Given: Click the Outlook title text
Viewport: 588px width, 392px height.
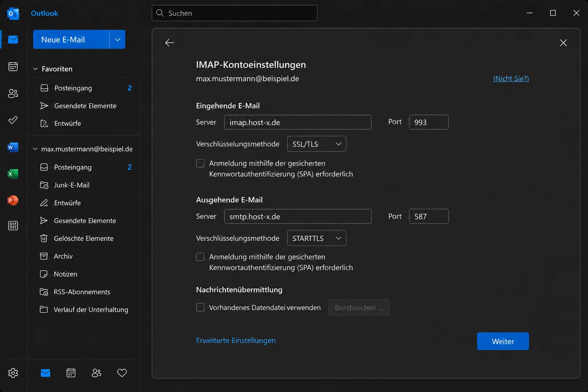Looking at the screenshot, I should click(44, 13).
